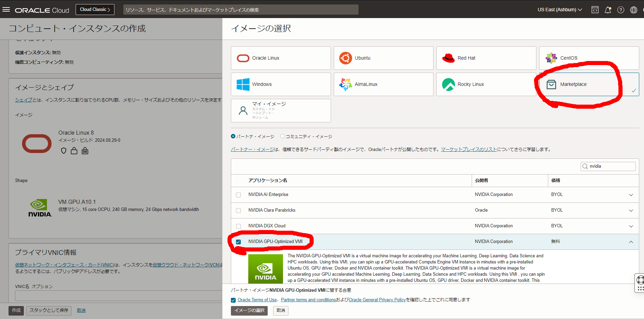
Task: Click the CentOS logo icon
Action: [x=551, y=58]
